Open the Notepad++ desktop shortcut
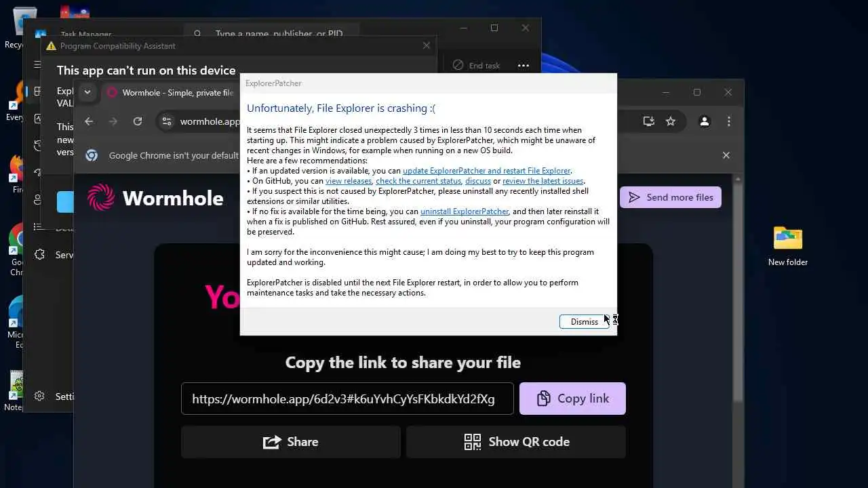This screenshot has width=868, height=488. click(x=14, y=390)
